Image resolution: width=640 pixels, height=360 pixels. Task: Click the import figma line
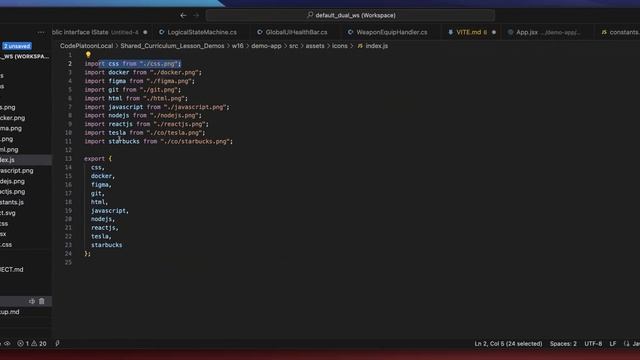140,81
